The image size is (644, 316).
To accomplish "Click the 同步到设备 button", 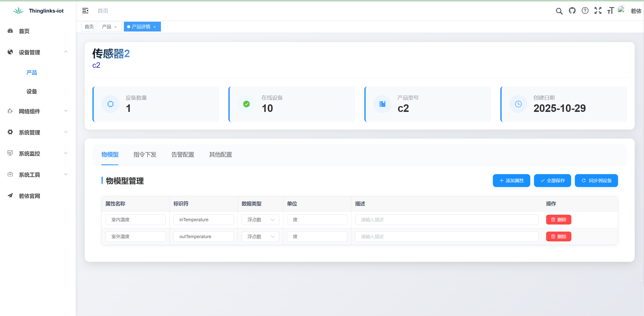I will [596, 181].
